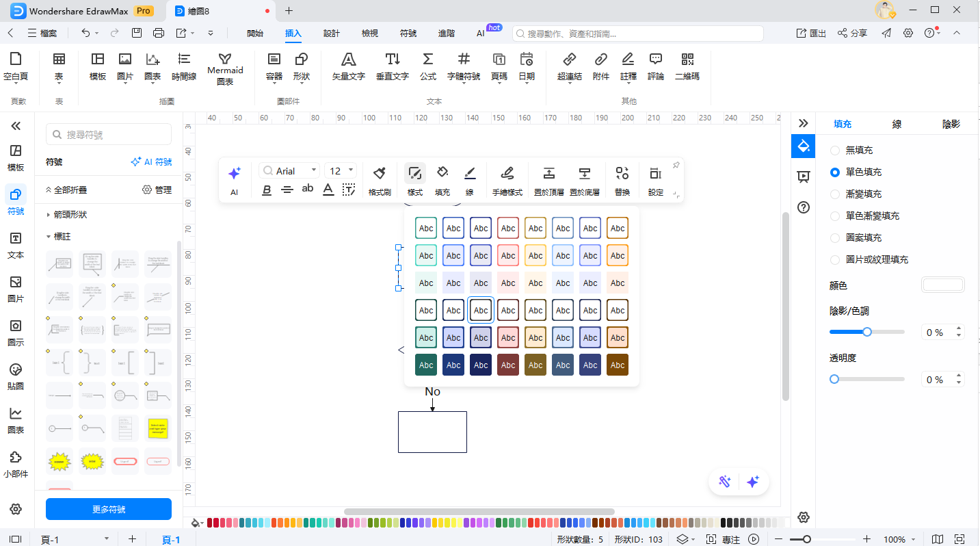
Task: Switch to the Design (設計) ribbon tab
Action: point(332,33)
